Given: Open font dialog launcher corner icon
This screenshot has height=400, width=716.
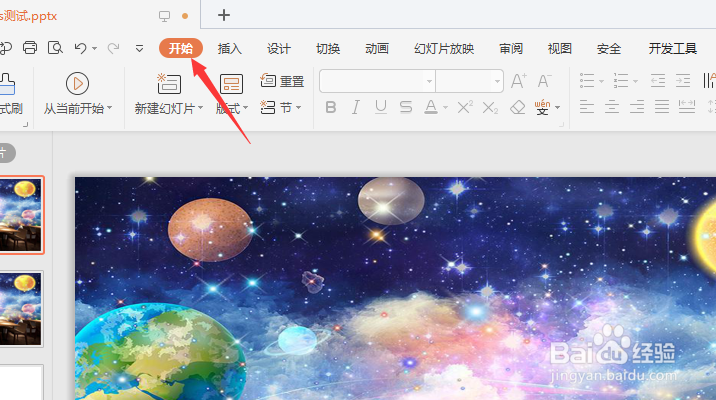Looking at the screenshot, I should [562, 124].
